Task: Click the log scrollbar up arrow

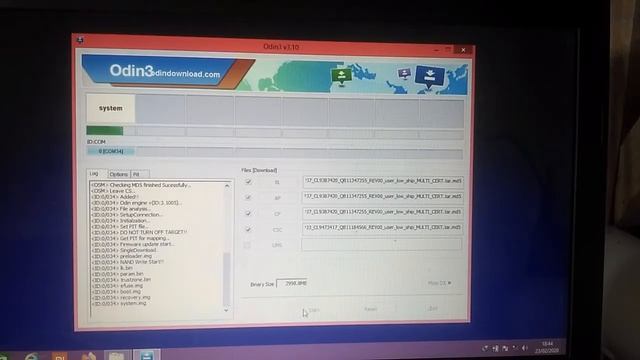Action: (227, 186)
